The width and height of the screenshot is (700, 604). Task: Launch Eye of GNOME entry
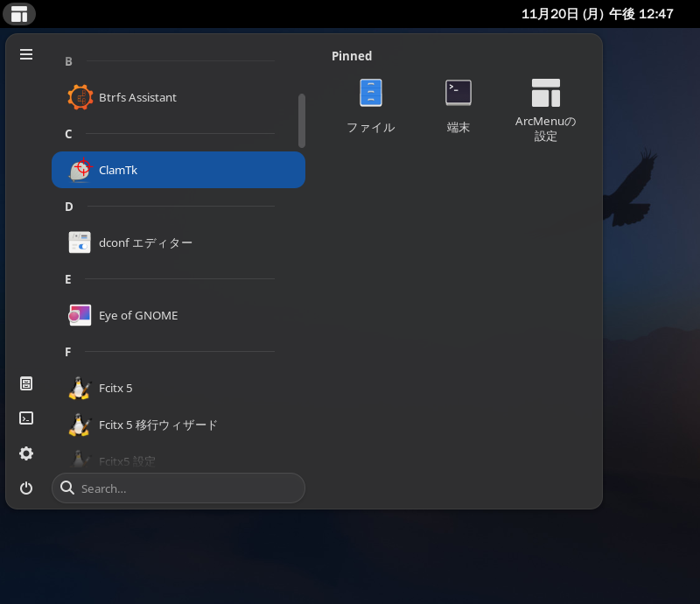tap(178, 315)
